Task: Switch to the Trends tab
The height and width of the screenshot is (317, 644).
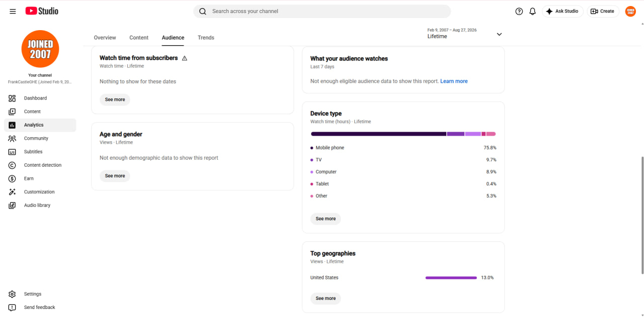Action: click(206, 38)
